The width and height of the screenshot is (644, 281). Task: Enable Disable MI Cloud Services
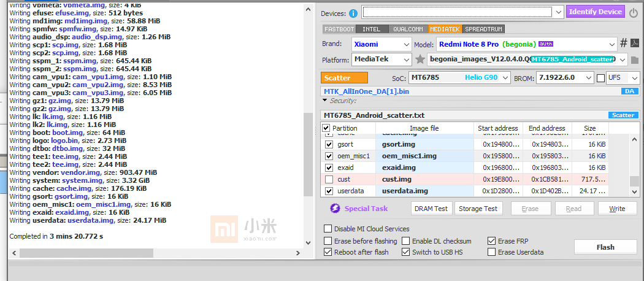point(328,229)
